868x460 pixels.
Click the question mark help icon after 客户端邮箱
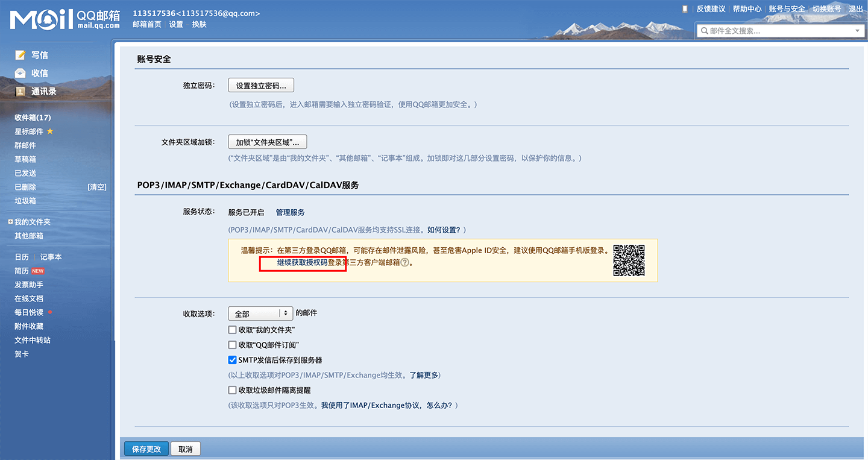pos(405,262)
